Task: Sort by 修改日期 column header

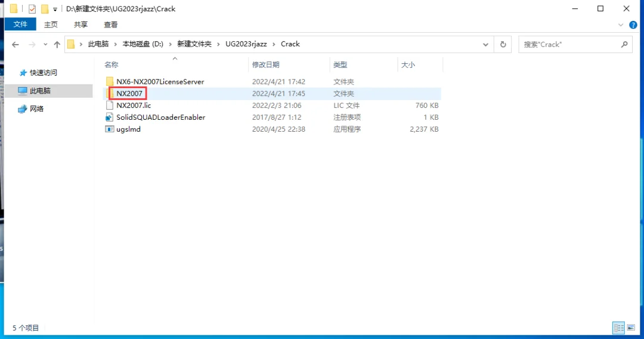Action: [265, 65]
